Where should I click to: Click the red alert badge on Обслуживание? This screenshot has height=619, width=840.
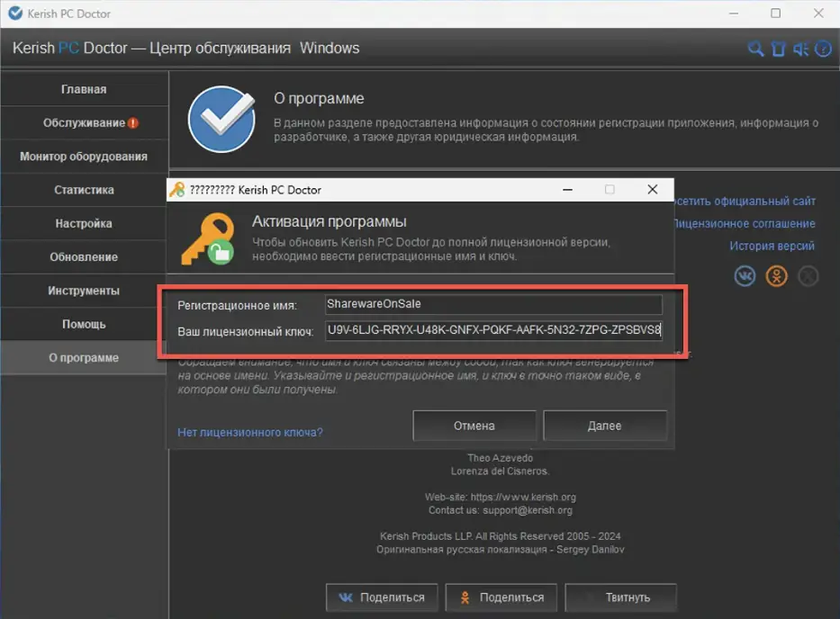(133, 122)
